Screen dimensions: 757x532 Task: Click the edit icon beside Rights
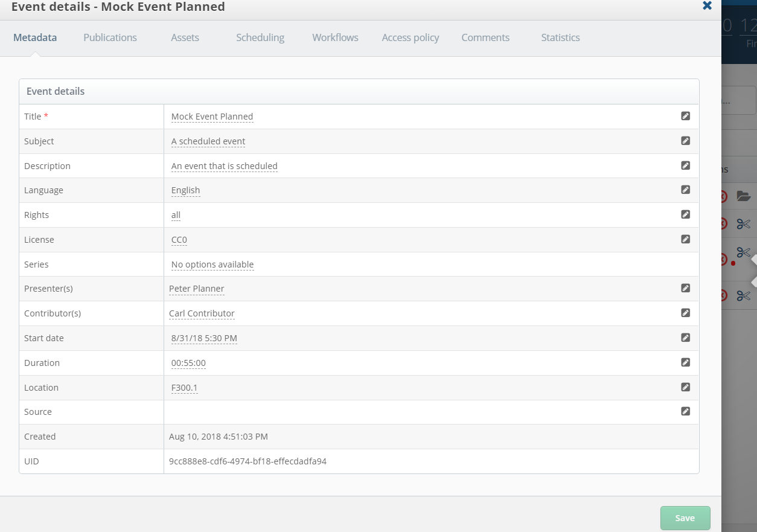[686, 214]
